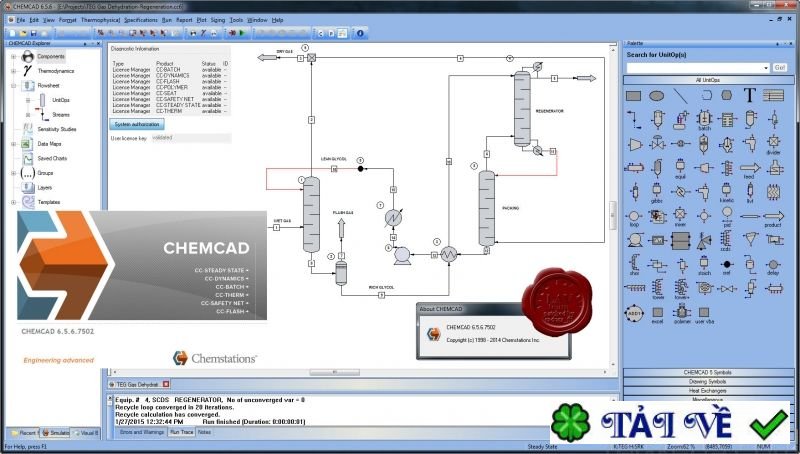Viewport: 800px width, 454px height.
Task: Select the loop UnitOp icon
Action: point(634,218)
